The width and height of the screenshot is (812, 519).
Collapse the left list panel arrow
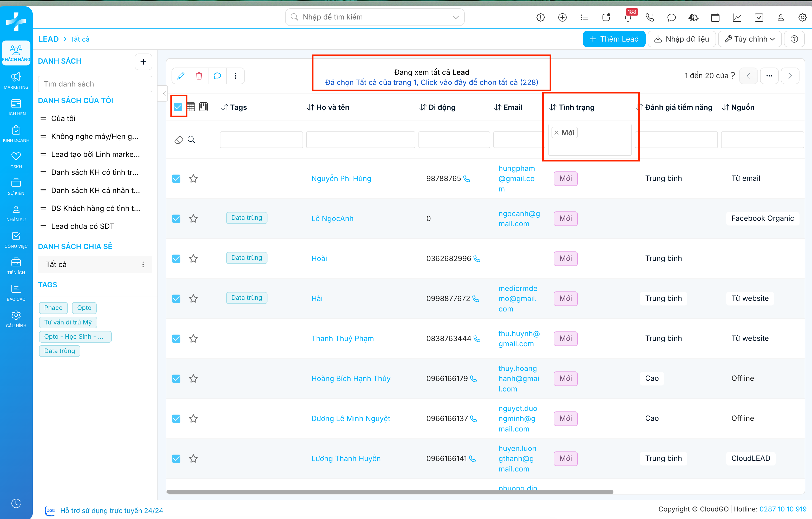164,94
